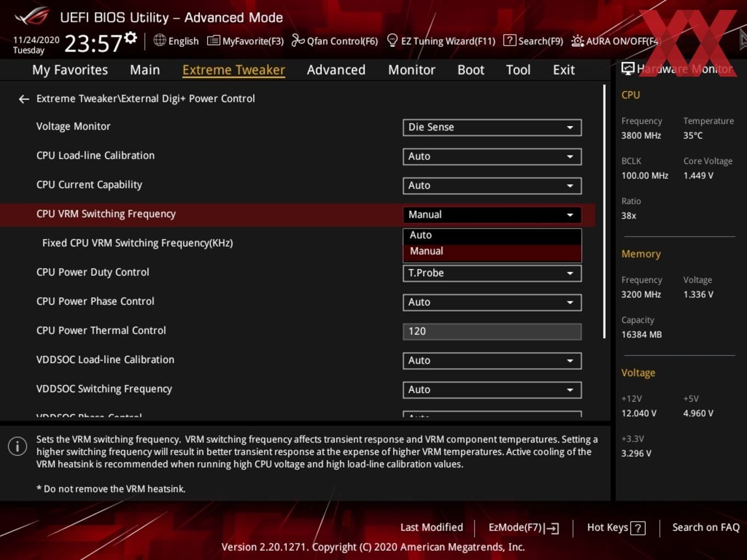Expand CPU Load-line Calibration dropdown
This screenshot has height=560, width=747.
click(x=492, y=156)
